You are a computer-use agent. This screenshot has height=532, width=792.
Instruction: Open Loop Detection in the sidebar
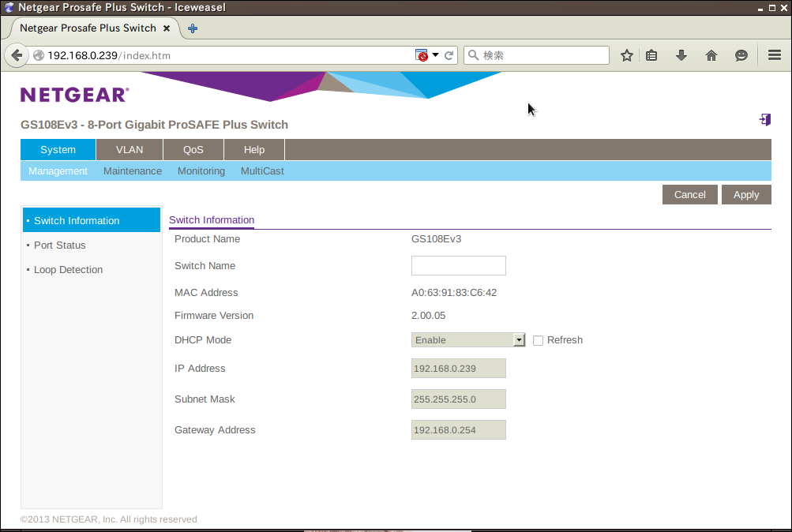click(x=68, y=270)
